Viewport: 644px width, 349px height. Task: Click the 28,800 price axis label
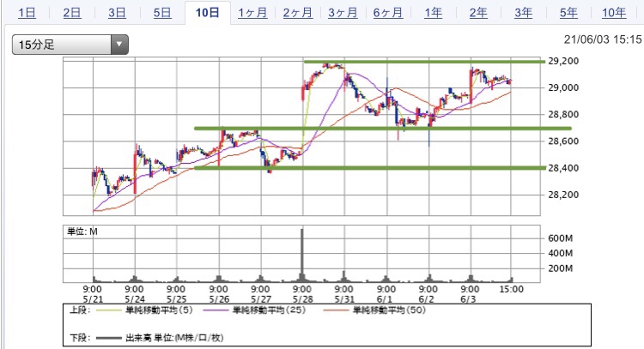click(563, 114)
